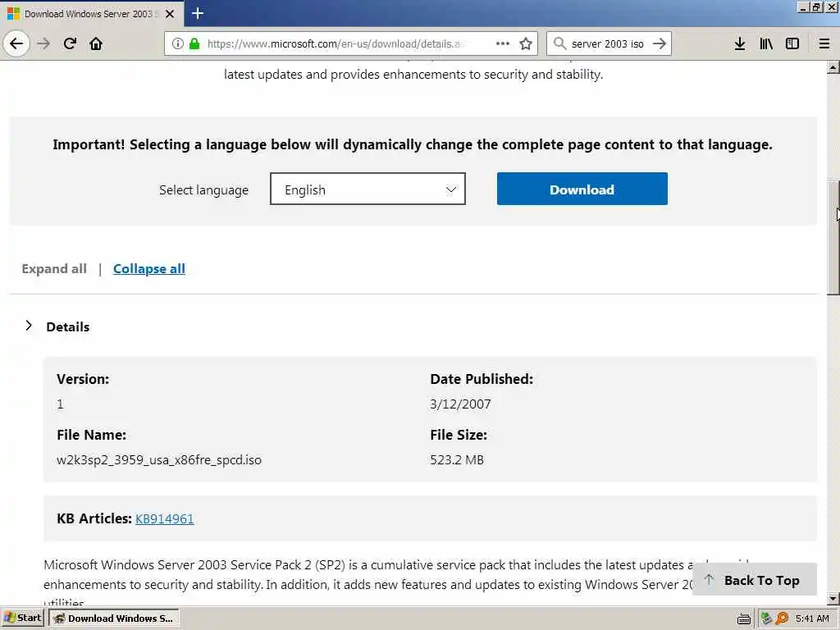Open the browser home page
The width and height of the screenshot is (840, 630).
coord(96,43)
